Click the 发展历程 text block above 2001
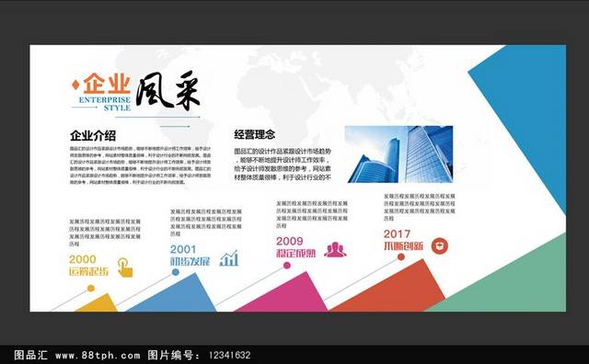The width and height of the screenshot is (589, 364). pos(206,222)
